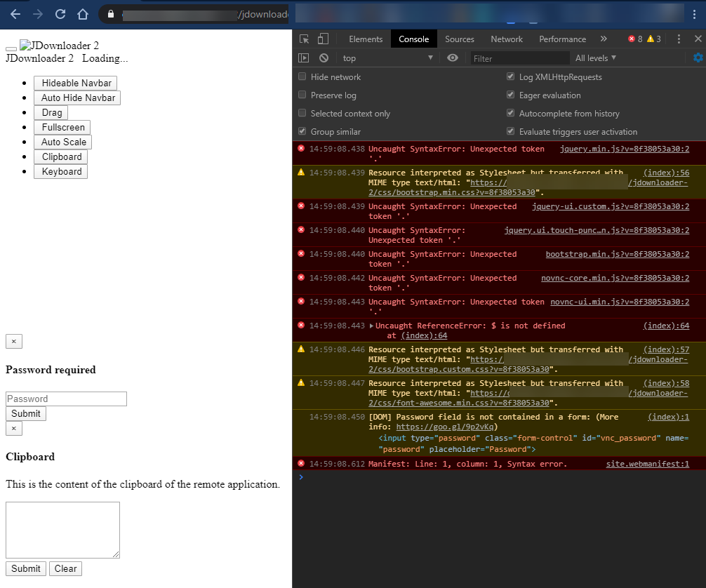Open the DevTools three-dot menu

(x=680, y=39)
